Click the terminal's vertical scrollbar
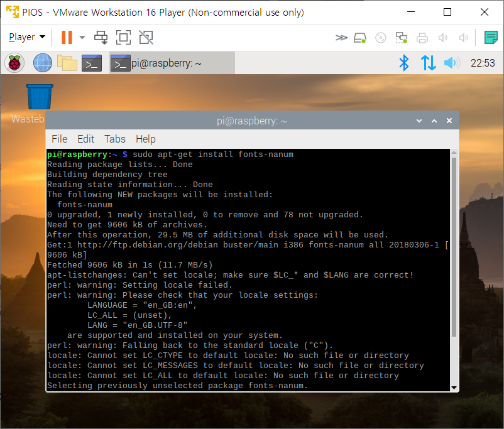 coord(454,251)
